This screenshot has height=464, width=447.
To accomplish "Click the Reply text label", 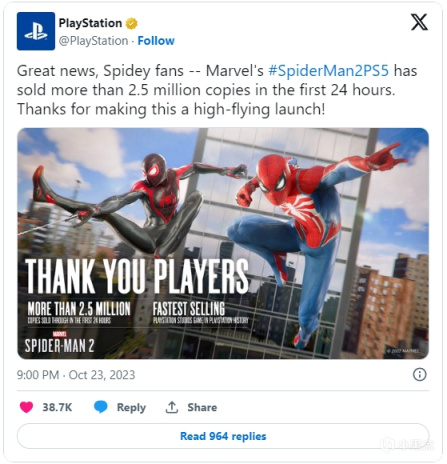I will coord(131,407).
